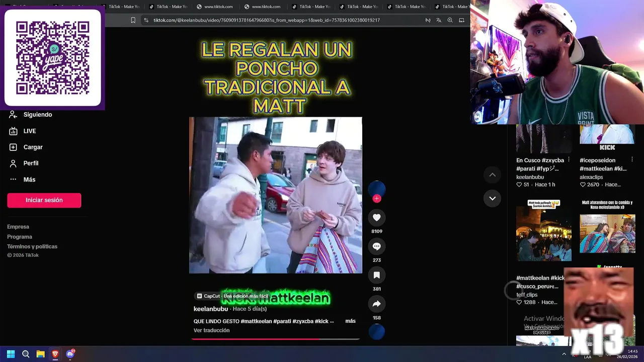Open keelanbubu author under En Cusco video
The height and width of the screenshot is (362, 644).
coord(530,177)
